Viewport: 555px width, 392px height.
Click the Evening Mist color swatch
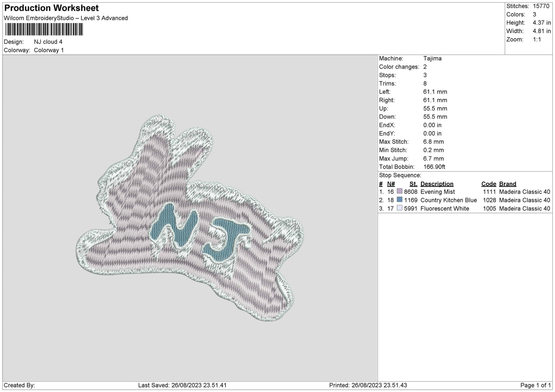pyautogui.click(x=399, y=191)
